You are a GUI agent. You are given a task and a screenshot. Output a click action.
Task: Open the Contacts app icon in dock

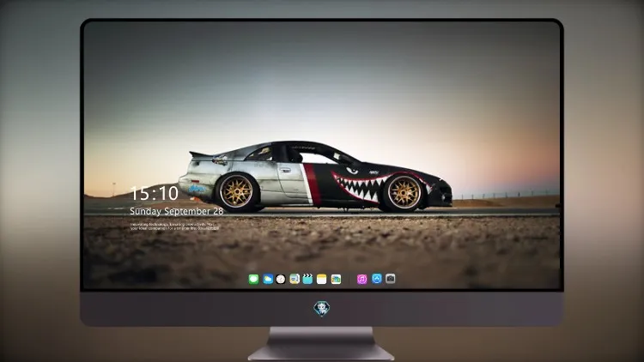point(295,280)
